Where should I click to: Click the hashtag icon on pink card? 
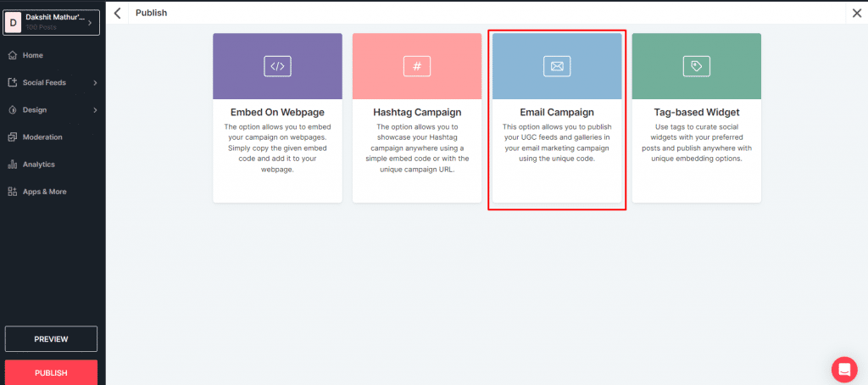pos(417,66)
